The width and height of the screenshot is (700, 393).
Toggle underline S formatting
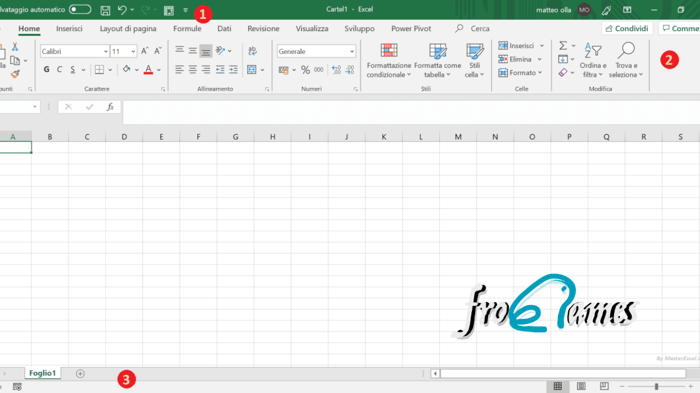(73, 69)
